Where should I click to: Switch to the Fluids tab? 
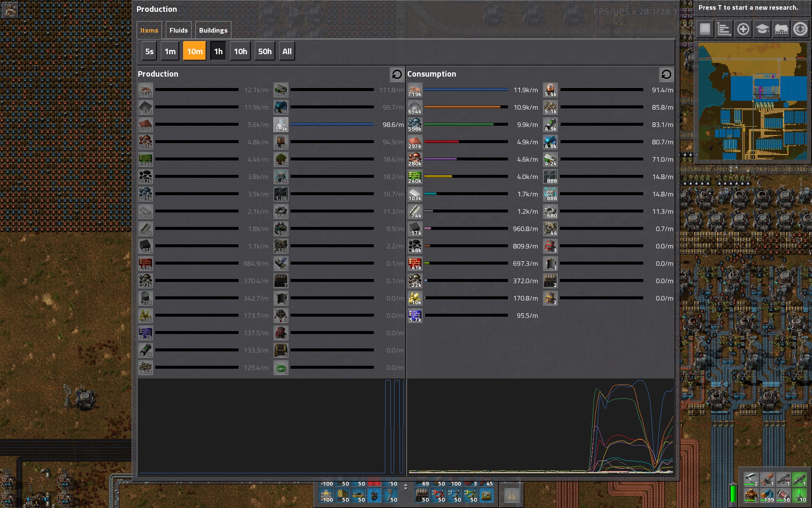click(x=178, y=30)
